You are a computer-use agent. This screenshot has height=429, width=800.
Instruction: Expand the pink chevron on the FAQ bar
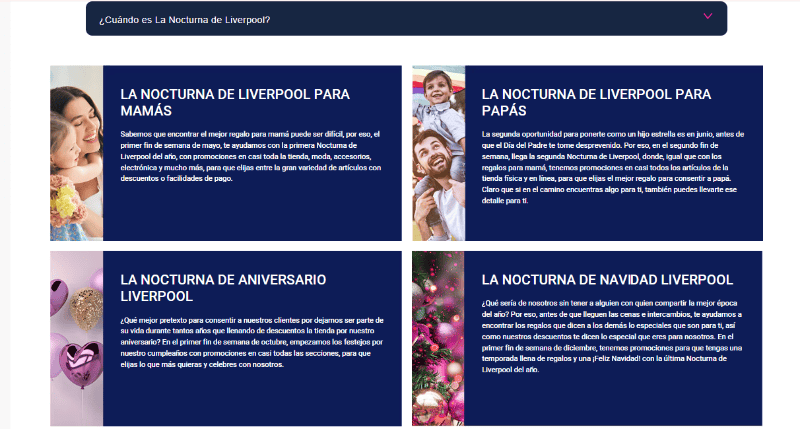pos(707,16)
